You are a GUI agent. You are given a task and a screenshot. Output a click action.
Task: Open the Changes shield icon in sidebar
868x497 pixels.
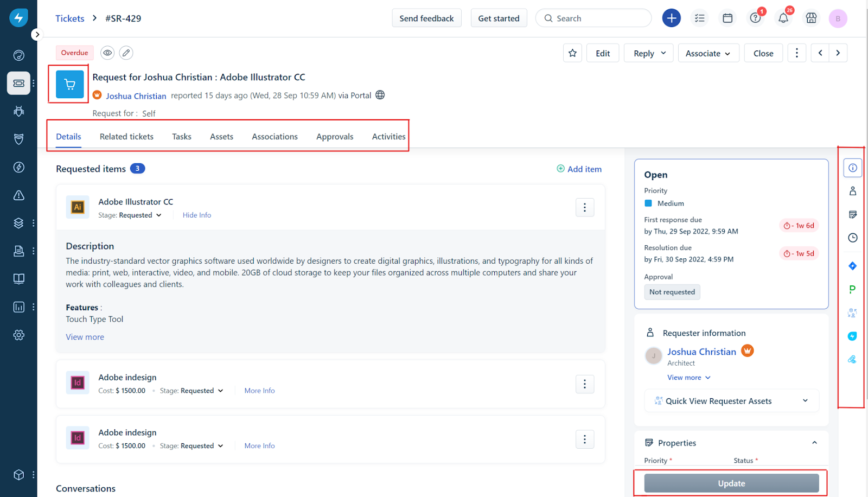(x=18, y=139)
